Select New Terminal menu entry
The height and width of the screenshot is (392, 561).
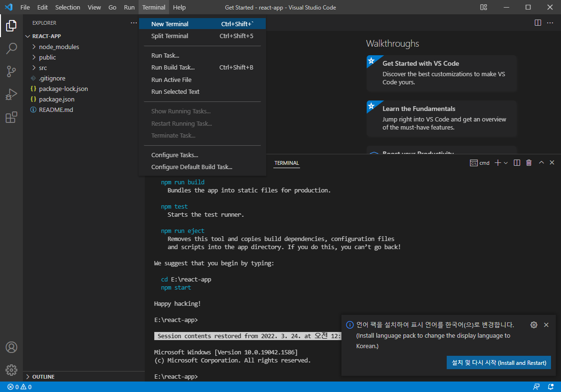tap(202, 24)
